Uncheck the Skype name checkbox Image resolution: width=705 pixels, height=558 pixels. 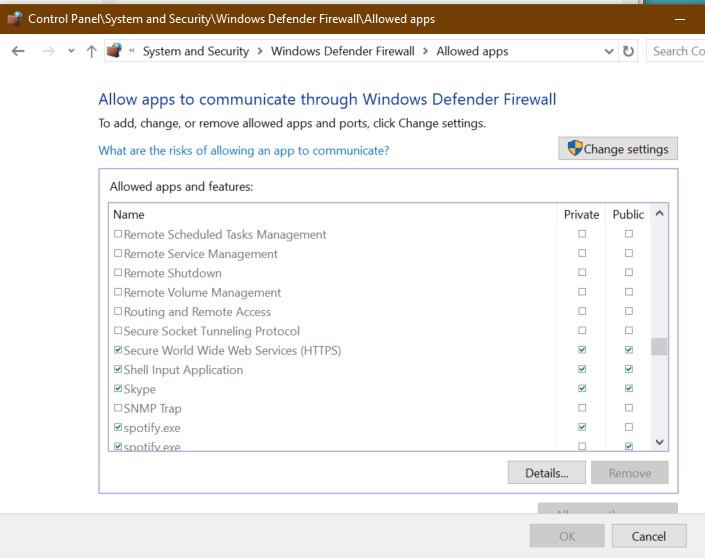click(x=118, y=388)
